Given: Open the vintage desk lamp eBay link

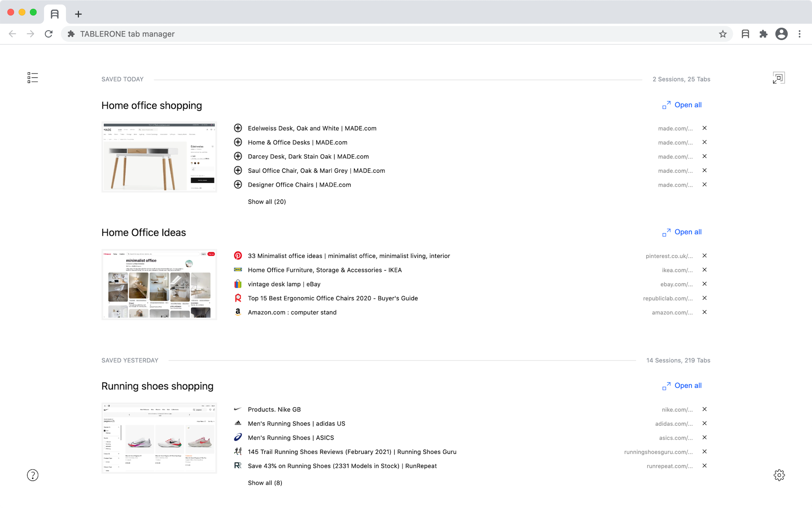Looking at the screenshot, I should 284,284.
